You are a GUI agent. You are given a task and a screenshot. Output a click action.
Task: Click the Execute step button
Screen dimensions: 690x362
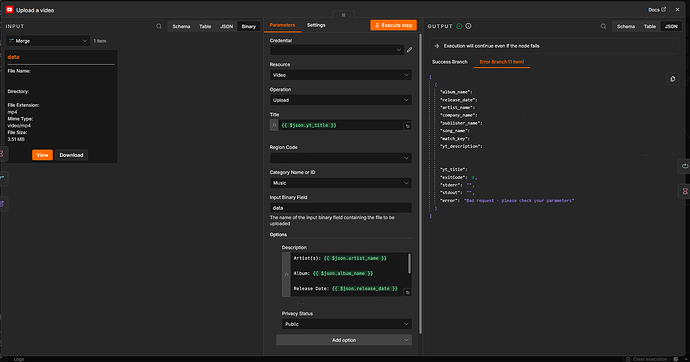click(x=393, y=26)
